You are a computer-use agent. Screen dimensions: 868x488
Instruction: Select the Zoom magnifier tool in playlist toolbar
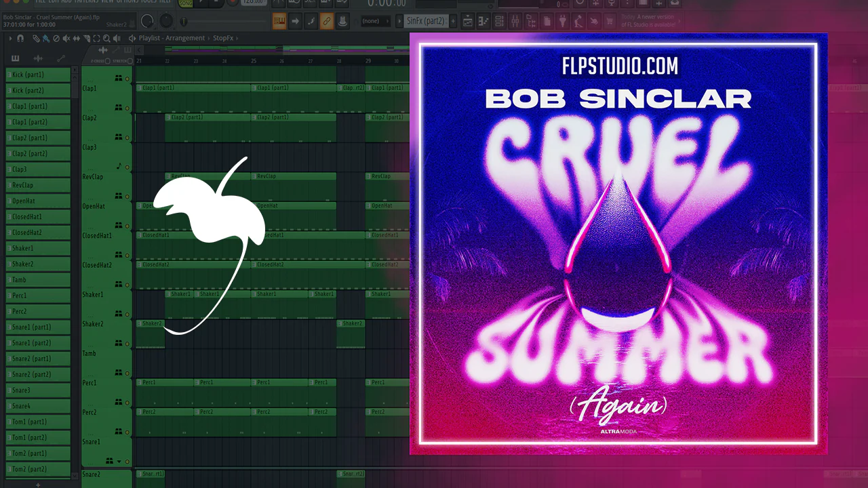(x=106, y=39)
